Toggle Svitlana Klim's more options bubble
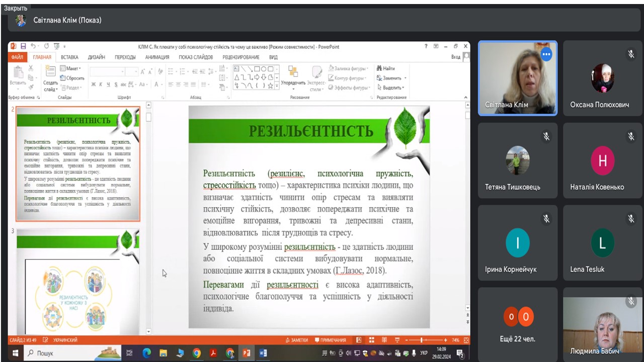The width and height of the screenshot is (644, 362). pyautogui.click(x=546, y=53)
